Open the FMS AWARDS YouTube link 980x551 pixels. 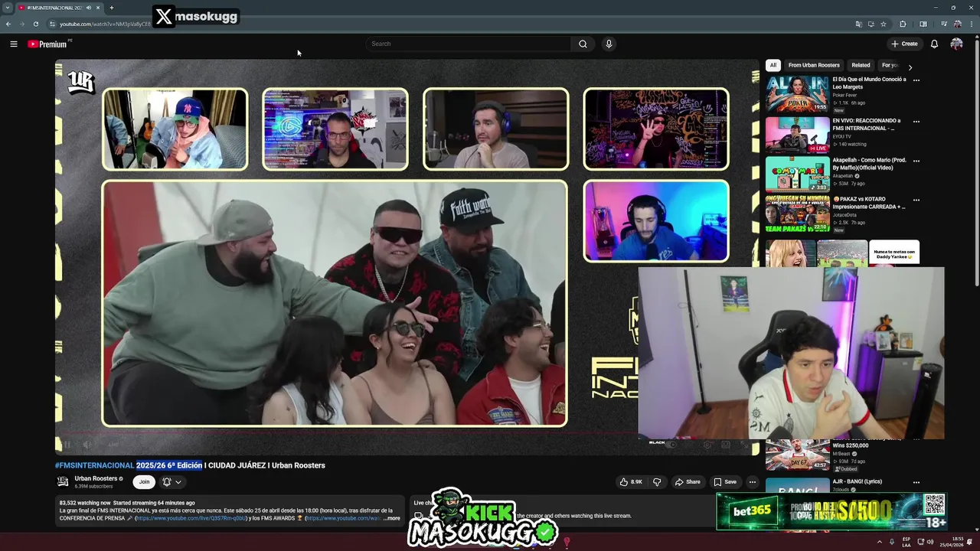343,518
